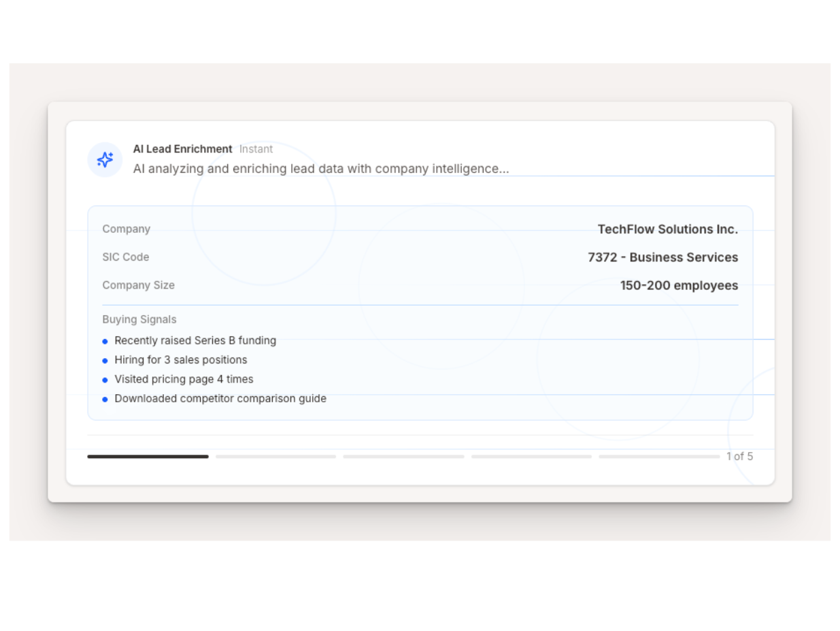Select the third progress step segment
This screenshot has width=840, height=631.
pos(403,457)
